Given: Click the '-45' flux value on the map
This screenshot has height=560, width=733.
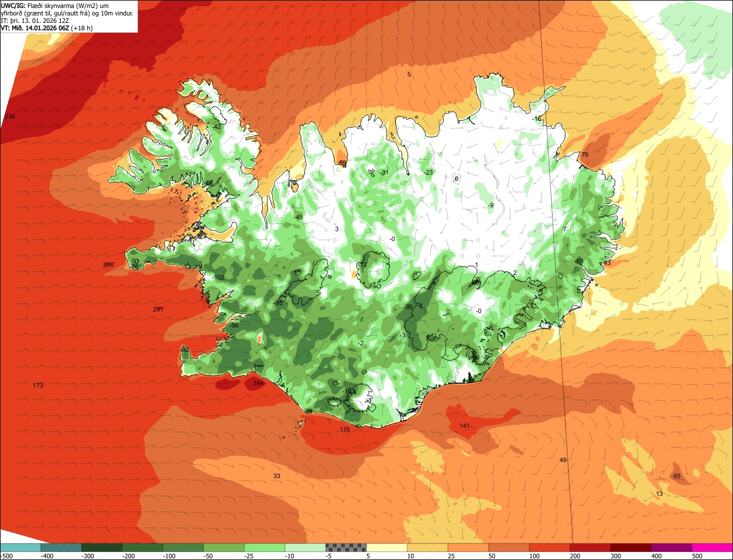Looking at the screenshot, I should (x=297, y=217).
